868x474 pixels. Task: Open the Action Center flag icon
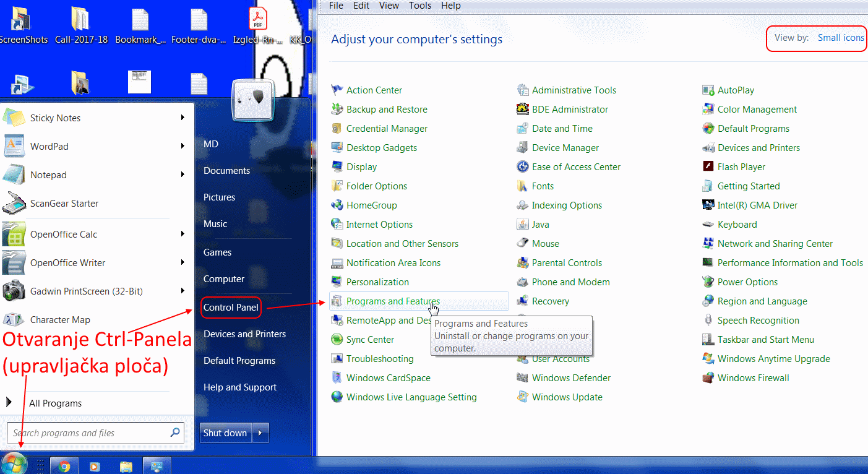coord(337,90)
